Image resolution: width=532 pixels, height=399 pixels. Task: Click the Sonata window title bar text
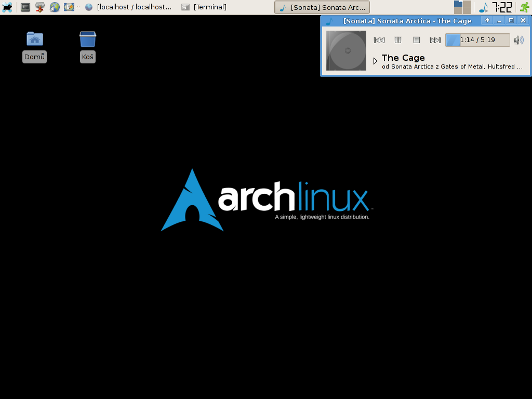407,21
